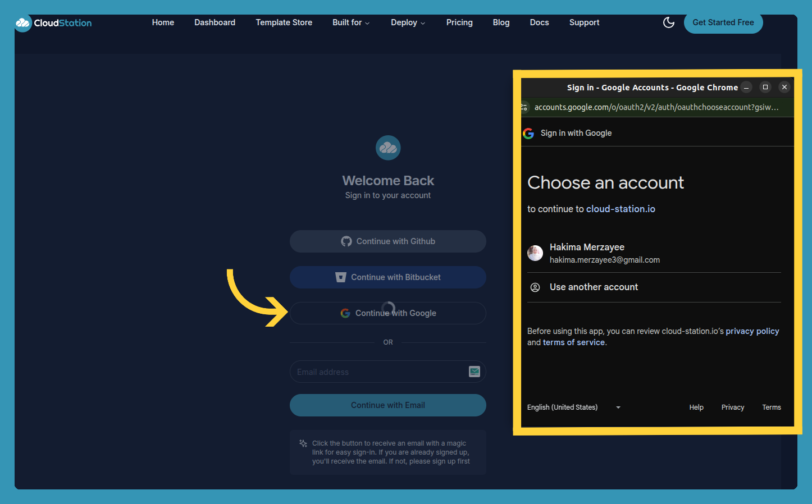Screen dimensions: 812x504
Task: Open English (United States) language dropdown
Action: 574,407
